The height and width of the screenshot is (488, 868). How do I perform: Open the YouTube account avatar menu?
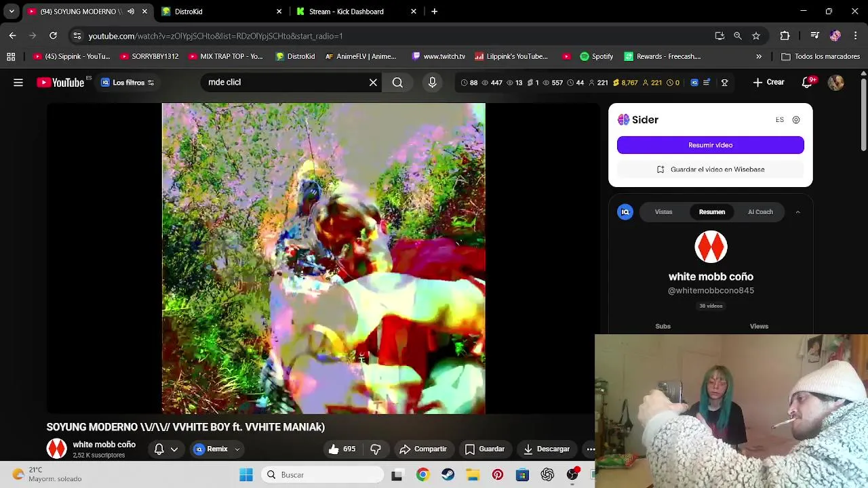click(x=835, y=83)
